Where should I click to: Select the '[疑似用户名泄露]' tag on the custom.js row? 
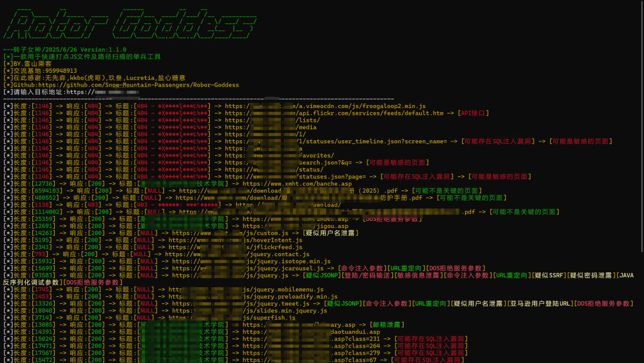point(331,233)
